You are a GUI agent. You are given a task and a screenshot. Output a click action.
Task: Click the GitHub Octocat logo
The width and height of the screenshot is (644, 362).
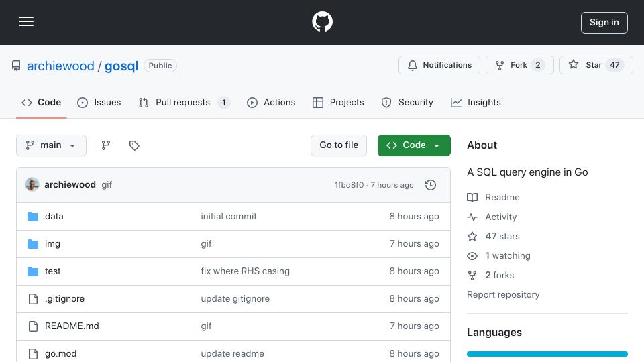pos(322,21)
